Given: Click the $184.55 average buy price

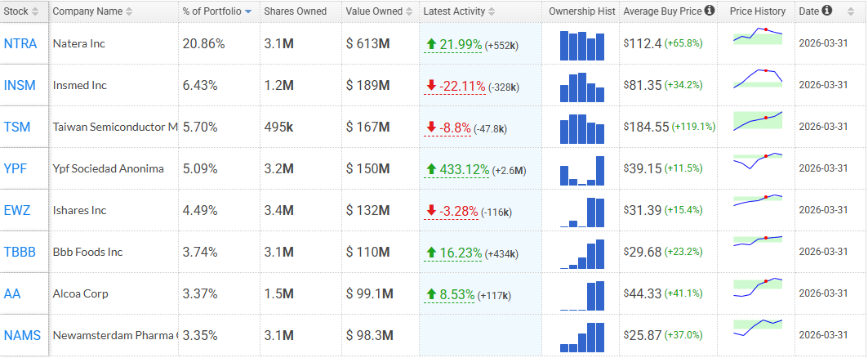Looking at the screenshot, I should tap(646, 127).
